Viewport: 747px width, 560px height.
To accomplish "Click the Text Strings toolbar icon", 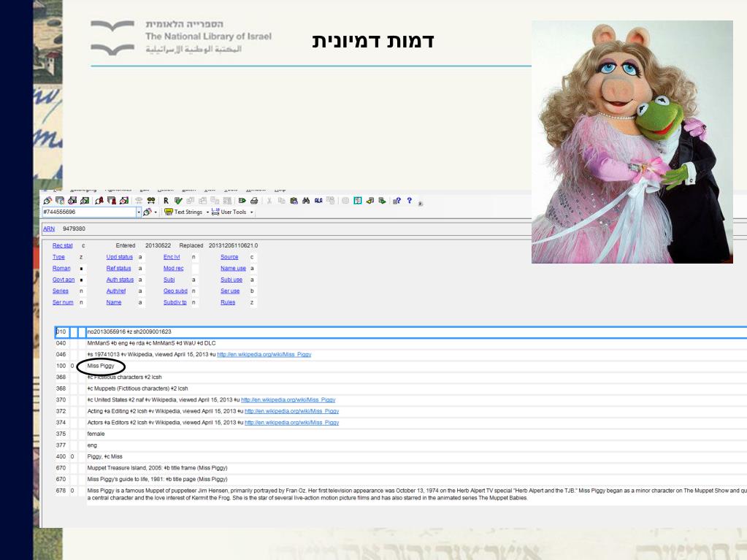I will coord(183,212).
